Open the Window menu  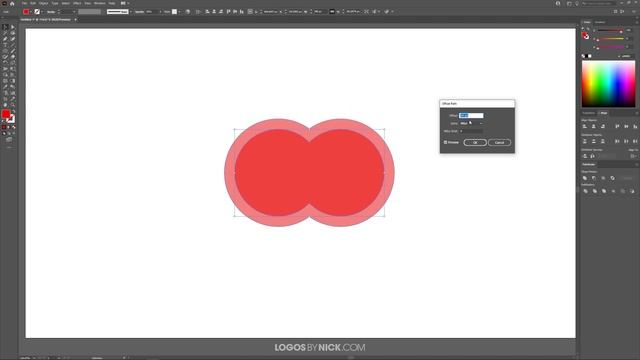point(100,3)
